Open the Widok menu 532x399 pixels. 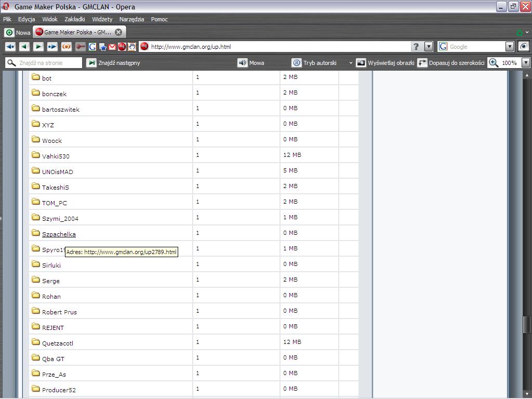point(50,19)
